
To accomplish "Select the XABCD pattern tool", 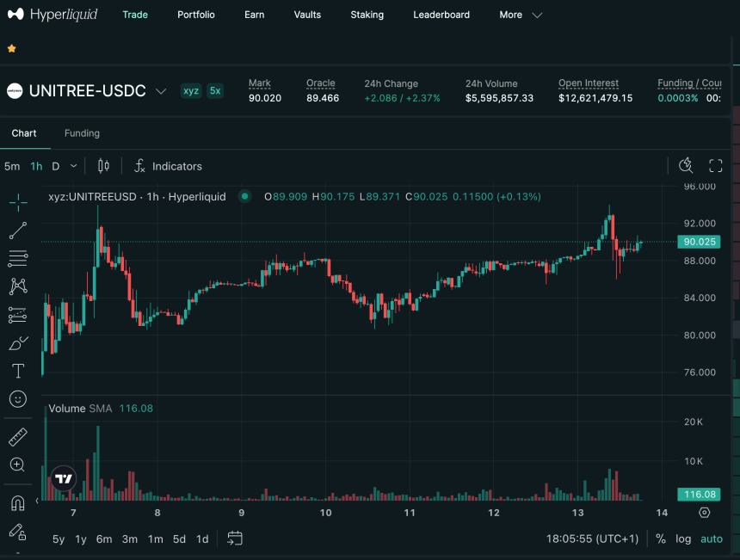I will coord(18,286).
